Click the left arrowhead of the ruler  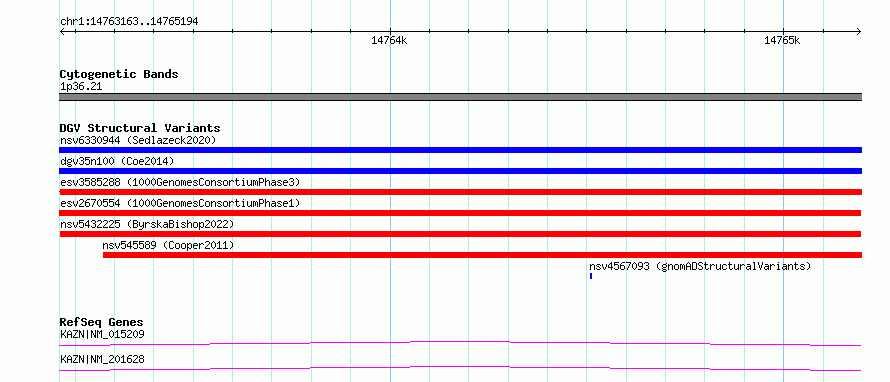click(62, 31)
